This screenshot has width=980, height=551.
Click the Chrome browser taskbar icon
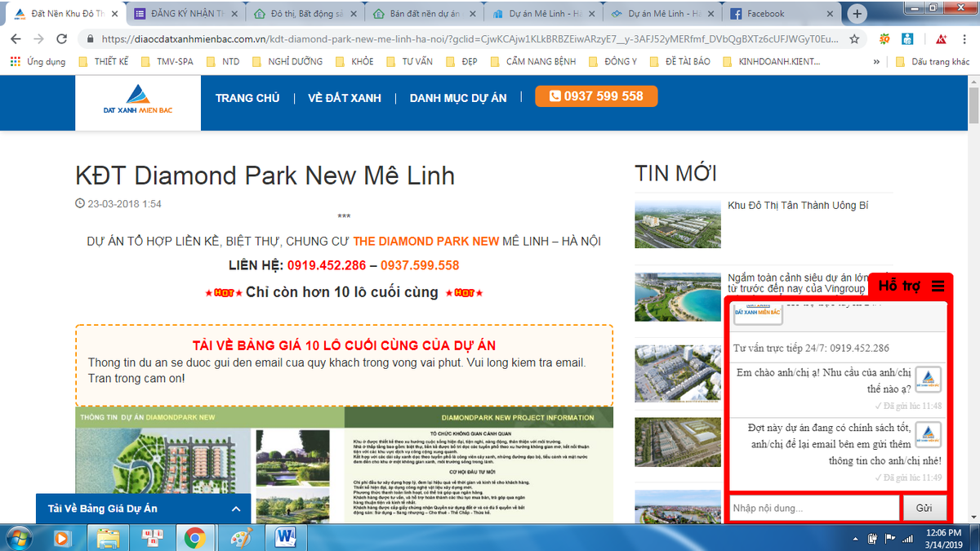[195, 538]
